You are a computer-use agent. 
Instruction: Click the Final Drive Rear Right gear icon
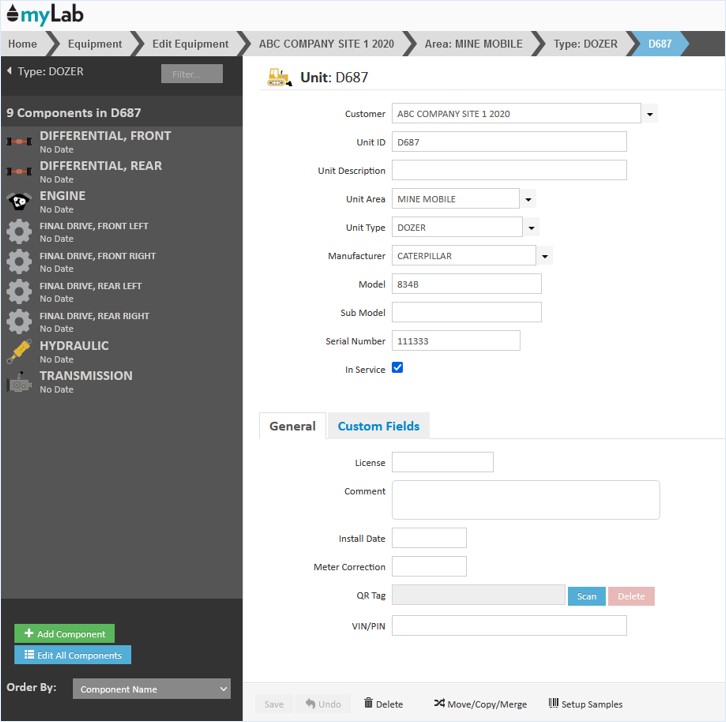(19, 321)
